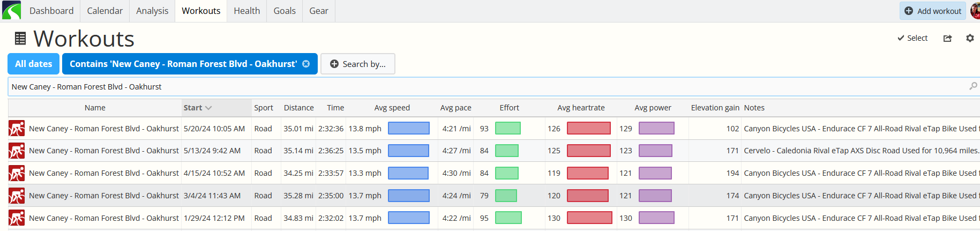Viewport: 980px width, 231px height.
Task: Click cycling icon for 3/4/24 workout
Action: click(x=17, y=196)
